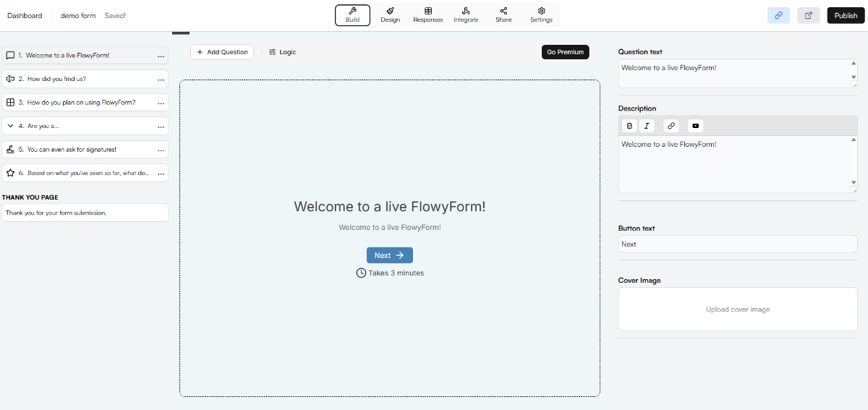Add a new question

pos(222,52)
